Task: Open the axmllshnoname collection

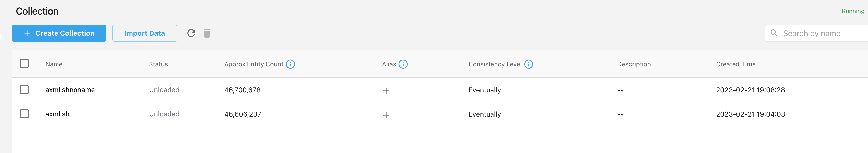Action: (70, 90)
